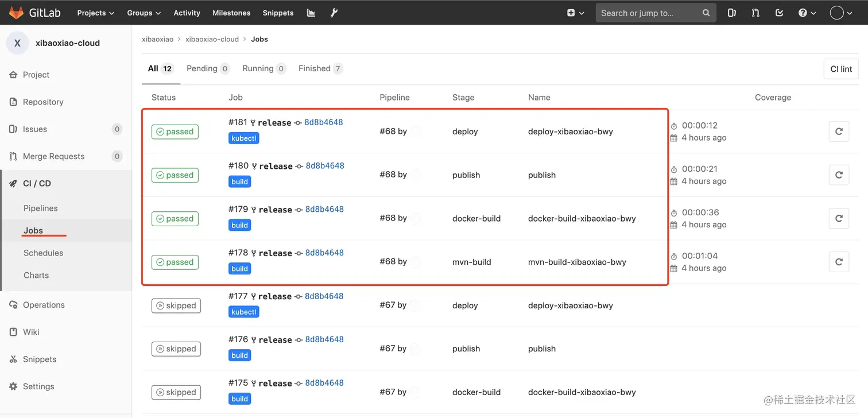Select the All jobs tab

click(160, 68)
